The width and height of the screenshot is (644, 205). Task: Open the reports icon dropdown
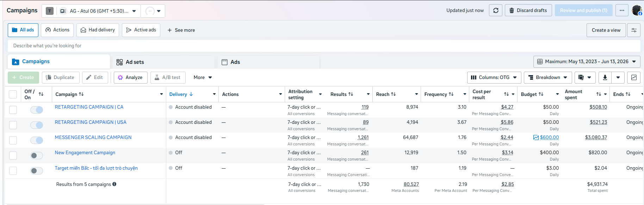click(585, 78)
